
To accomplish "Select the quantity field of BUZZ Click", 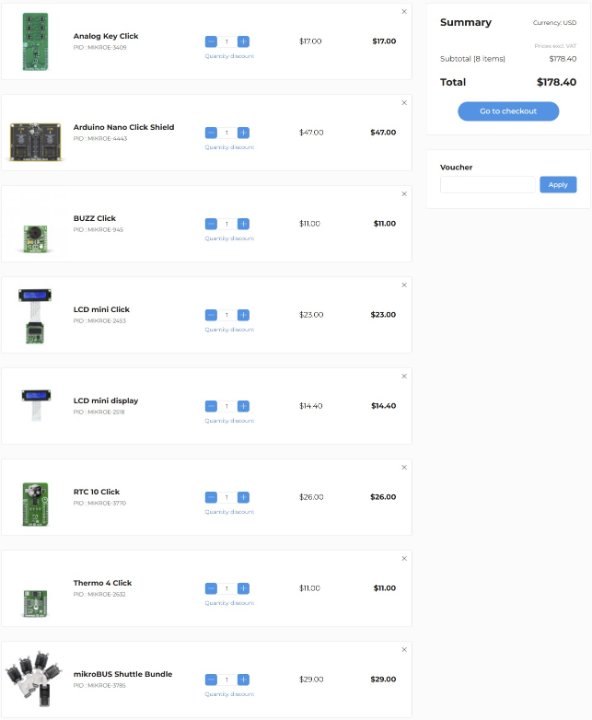I will coord(227,224).
